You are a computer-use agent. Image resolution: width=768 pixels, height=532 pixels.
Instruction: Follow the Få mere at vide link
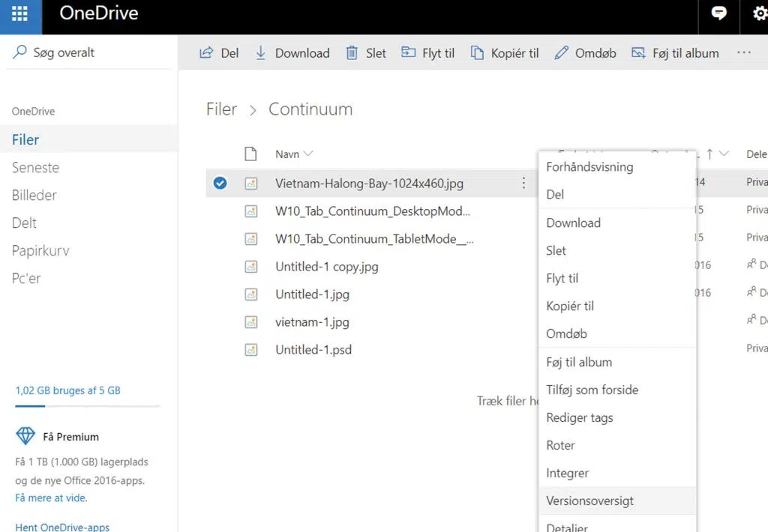(x=52, y=498)
